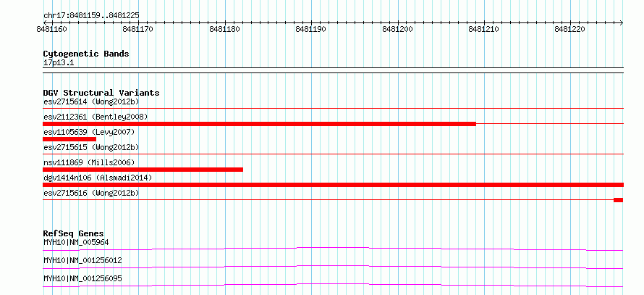Click ruler position 8481200
644x295 pixels.
coord(398,29)
